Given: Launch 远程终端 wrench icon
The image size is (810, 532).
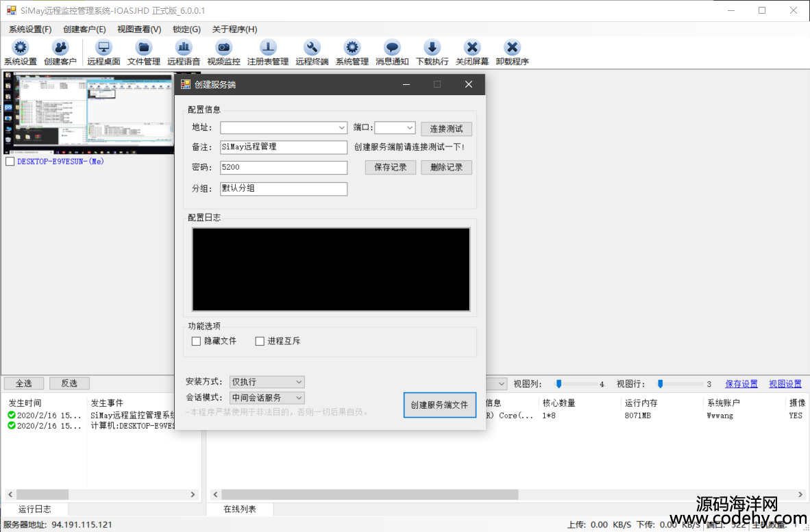Looking at the screenshot, I should [312, 53].
